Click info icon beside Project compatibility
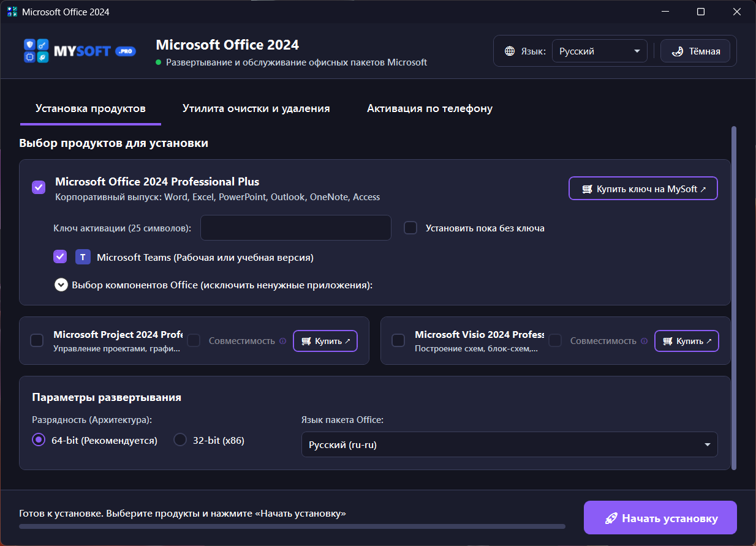Image resolution: width=756 pixels, height=546 pixels. click(282, 341)
